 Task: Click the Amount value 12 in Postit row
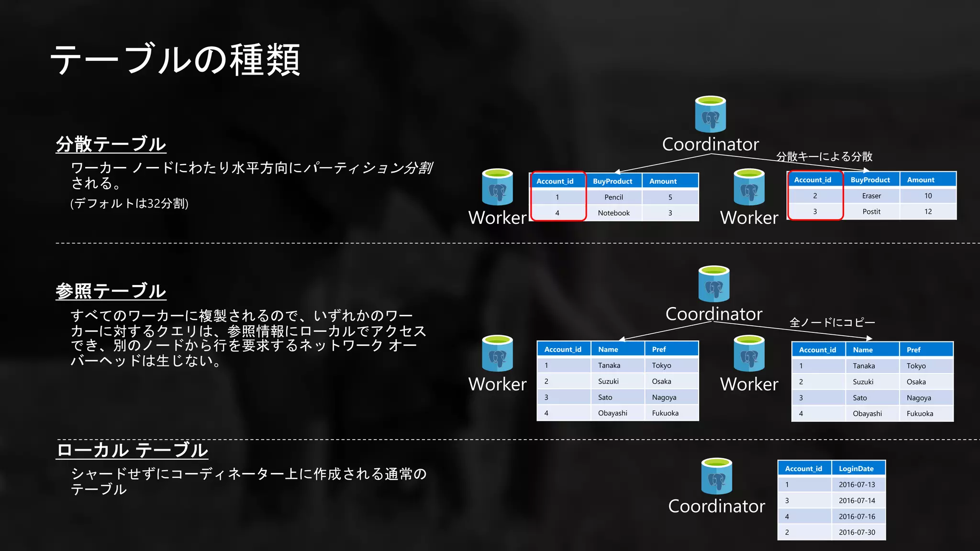click(x=928, y=211)
